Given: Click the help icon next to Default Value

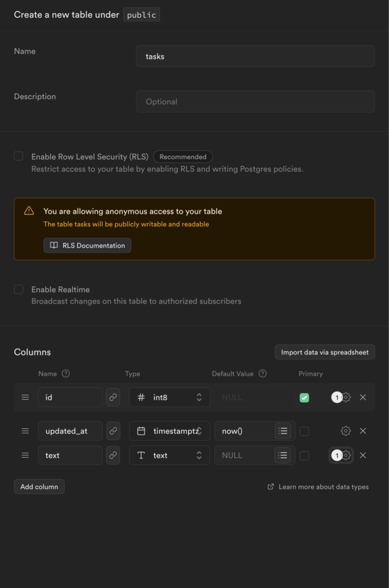Looking at the screenshot, I should pos(263,374).
